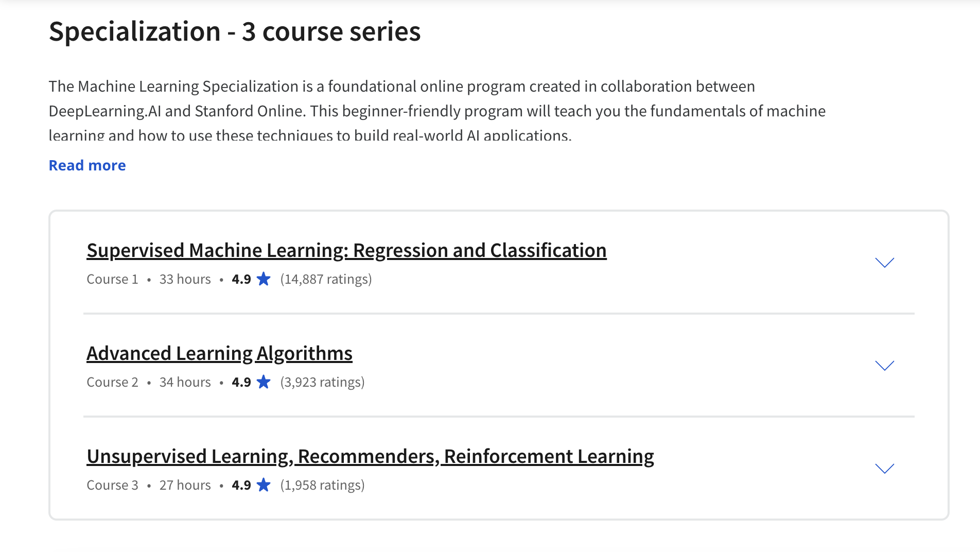The height and width of the screenshot is (552, 980).
Task: Click the 27 hours duration text
Action: click(x=184, y=485)
